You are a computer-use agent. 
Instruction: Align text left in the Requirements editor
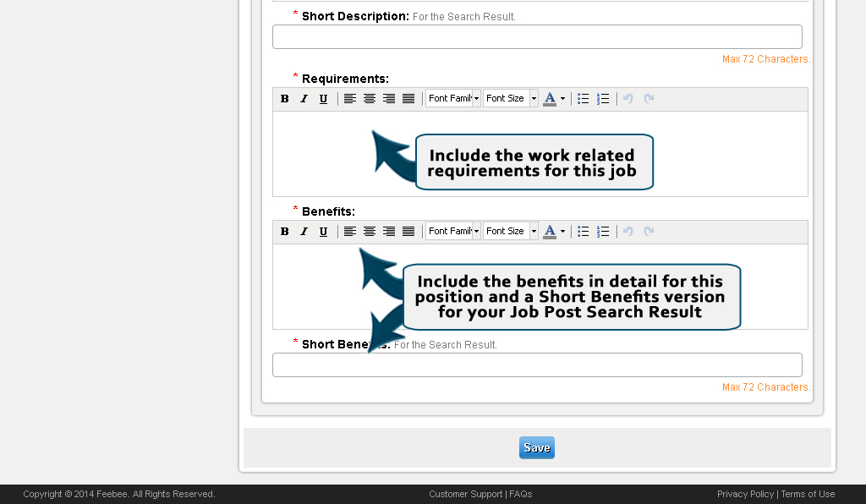pyautogui.click(x=350, y=98)
